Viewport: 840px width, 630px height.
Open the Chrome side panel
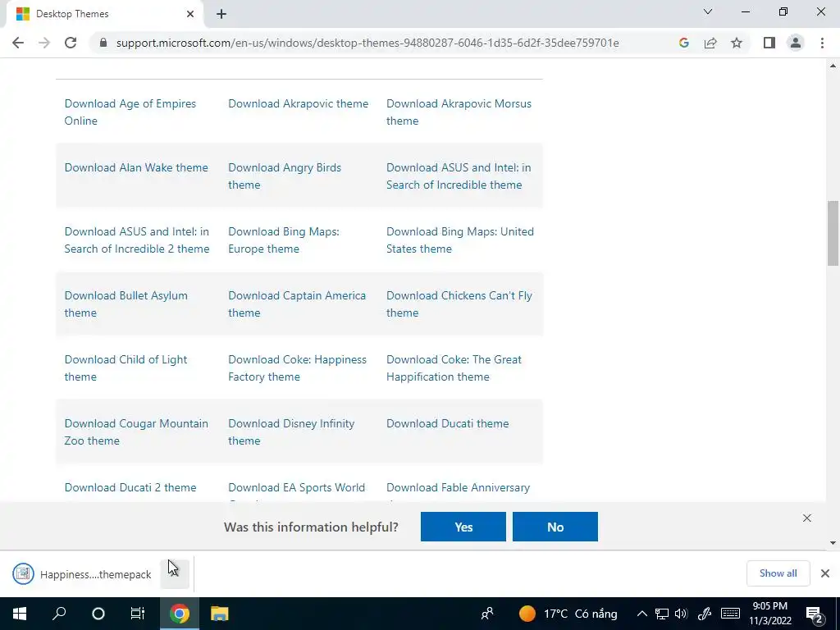769,43
